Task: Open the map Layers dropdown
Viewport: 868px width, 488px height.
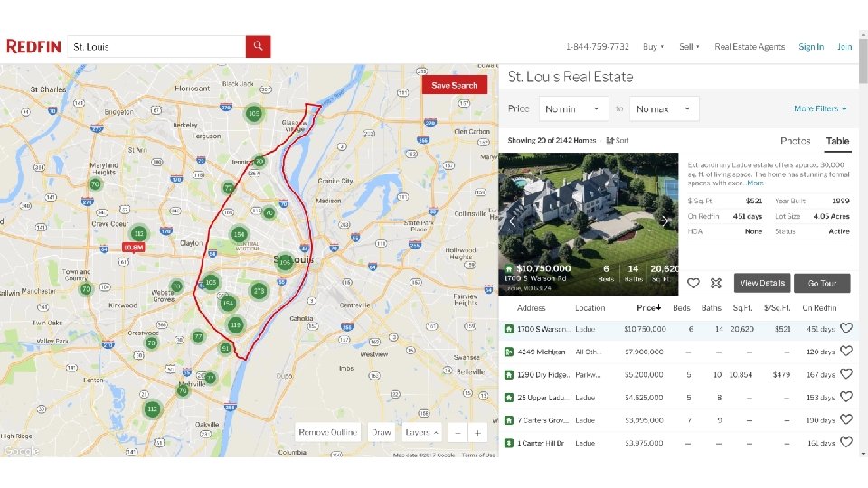Action: click(422, 432)
